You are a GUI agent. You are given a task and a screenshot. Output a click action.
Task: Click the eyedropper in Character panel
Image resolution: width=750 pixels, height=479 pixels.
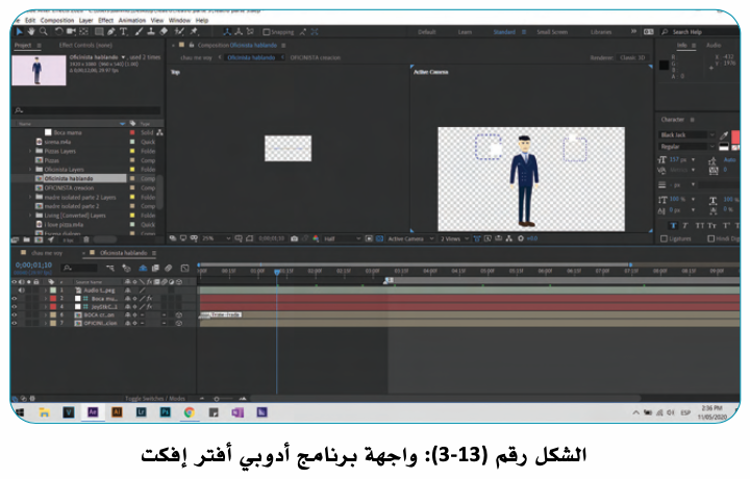tap(724, 135)
